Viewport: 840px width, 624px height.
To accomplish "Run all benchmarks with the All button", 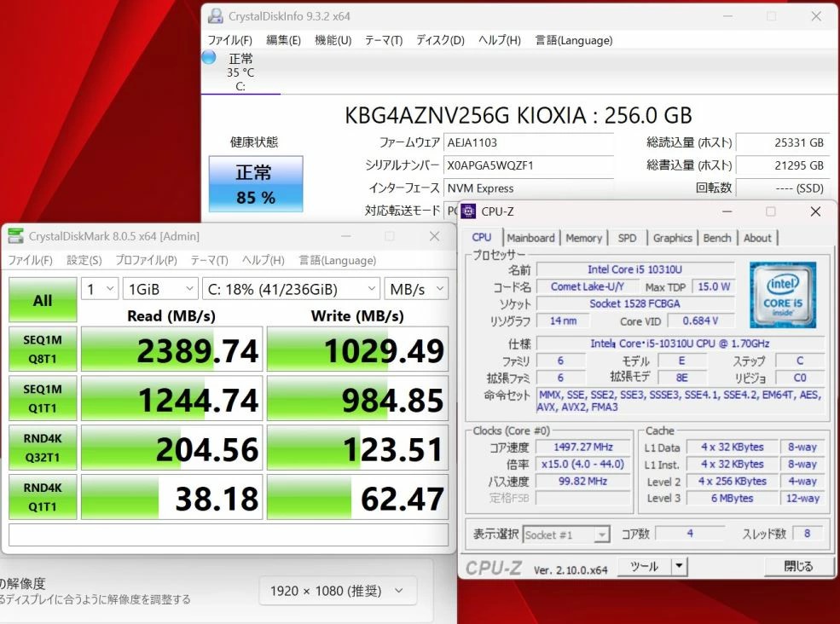I will [43, 300].
